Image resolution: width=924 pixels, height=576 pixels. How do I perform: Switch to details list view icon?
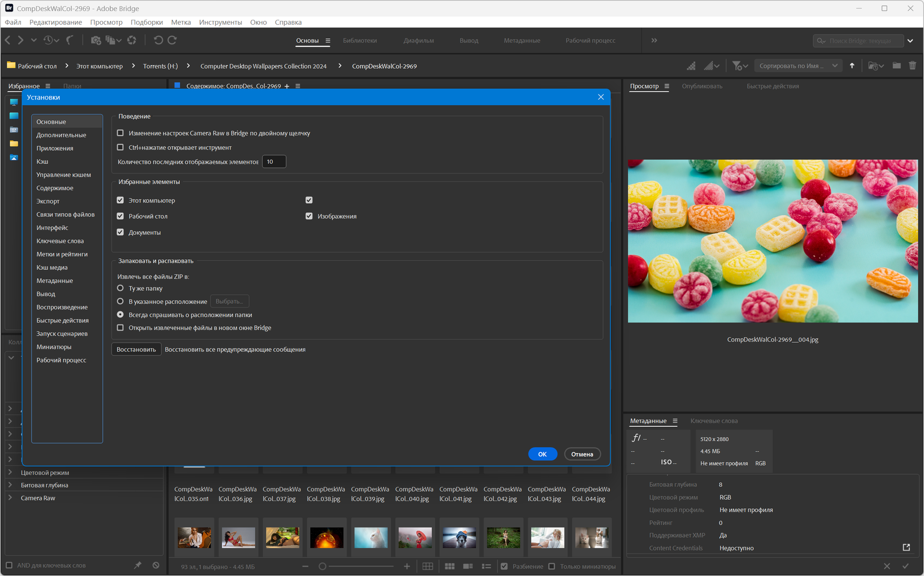click(468, 566)
